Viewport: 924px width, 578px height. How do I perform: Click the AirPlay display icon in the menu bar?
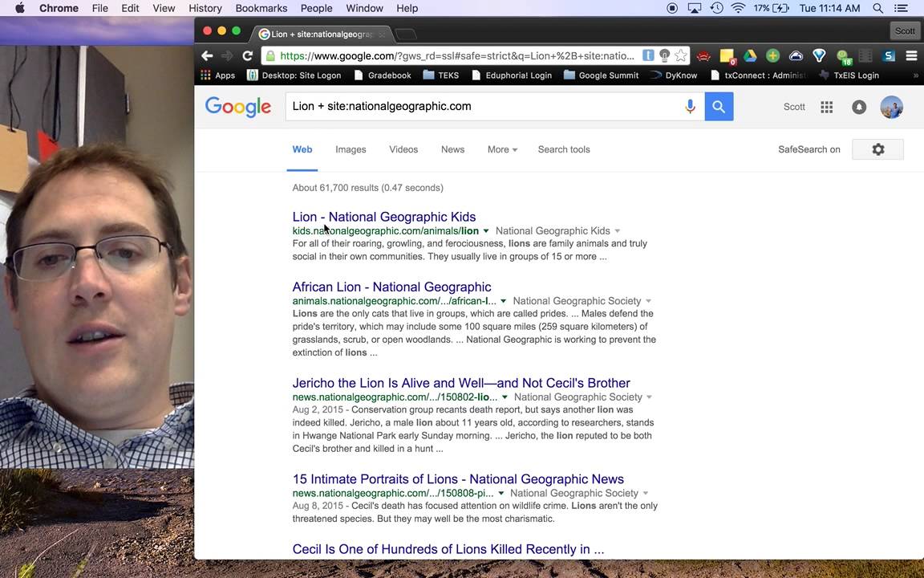(695, 8)
